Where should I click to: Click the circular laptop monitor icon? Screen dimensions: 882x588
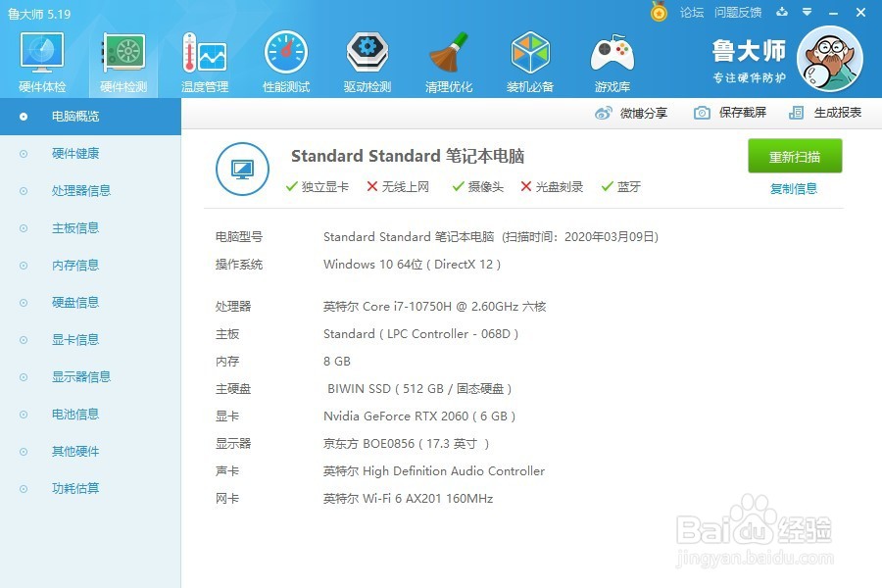point(242,169)
